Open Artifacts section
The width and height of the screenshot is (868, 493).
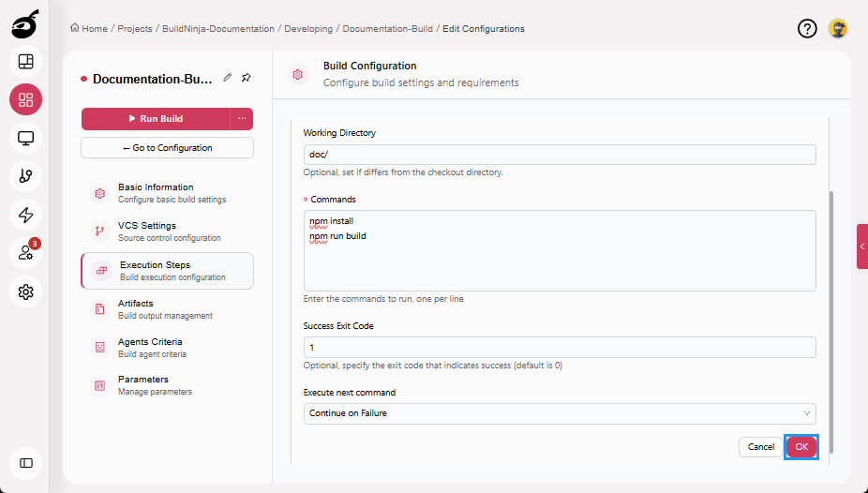167,308
